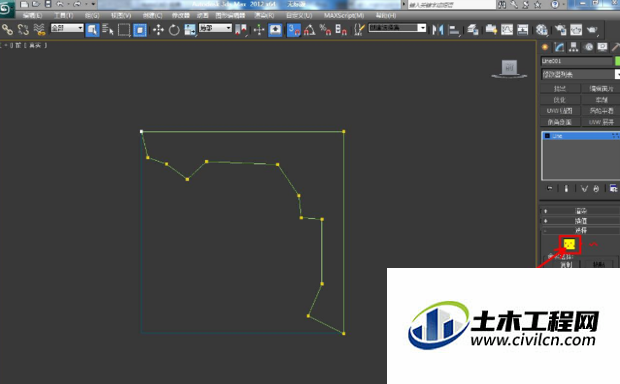Click the yellow Vertex sub-object button
This screenshot has height=384, width=620.
[569, 245]
